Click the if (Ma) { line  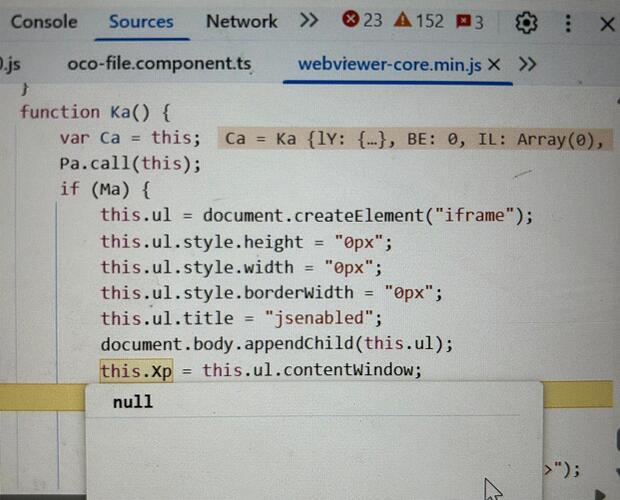[x=105, y=189]
